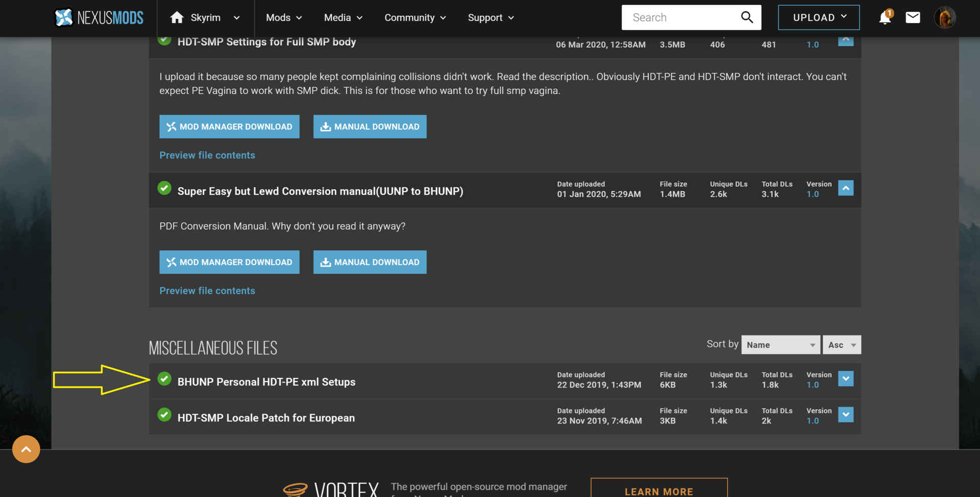The height and width of the screenshot is (497, 980).
Task: Open the notifications bell
Action: pos(885,17)
